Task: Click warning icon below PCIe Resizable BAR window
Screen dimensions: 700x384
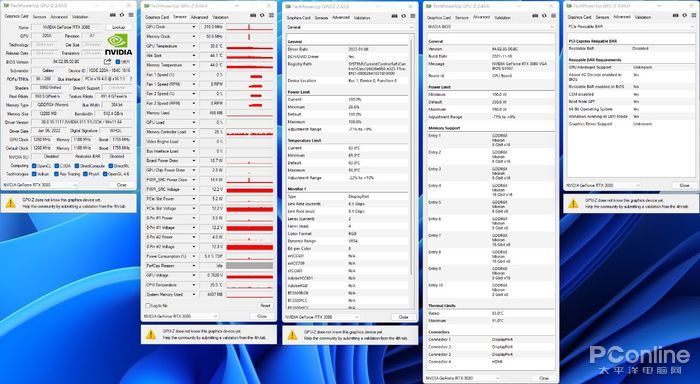Action: click(573, 204)
